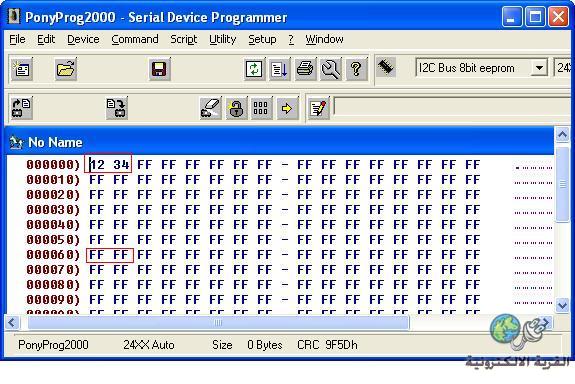
Task: Click the Erase device icon
Action: tap(210, 108)
